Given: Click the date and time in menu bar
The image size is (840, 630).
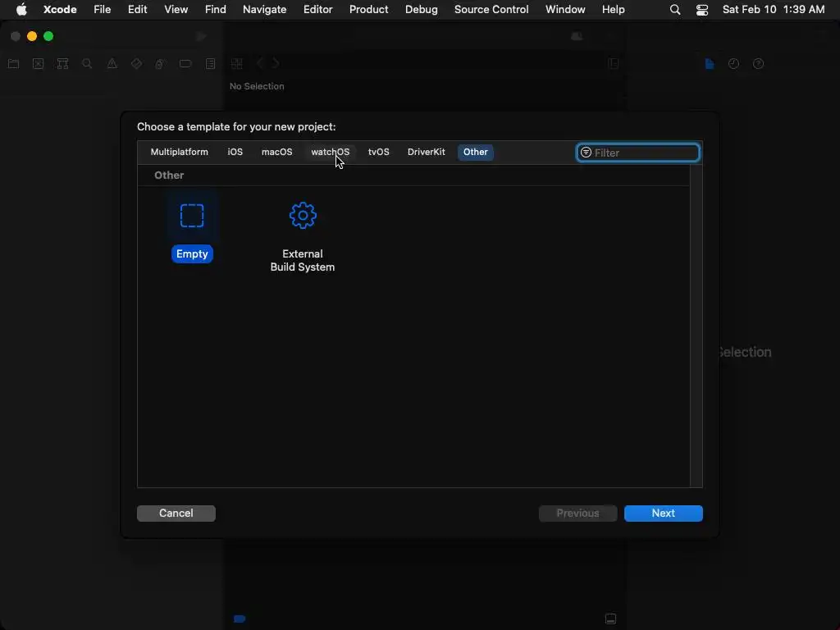Looking at the screenshot, I should (x=774, y=10).
